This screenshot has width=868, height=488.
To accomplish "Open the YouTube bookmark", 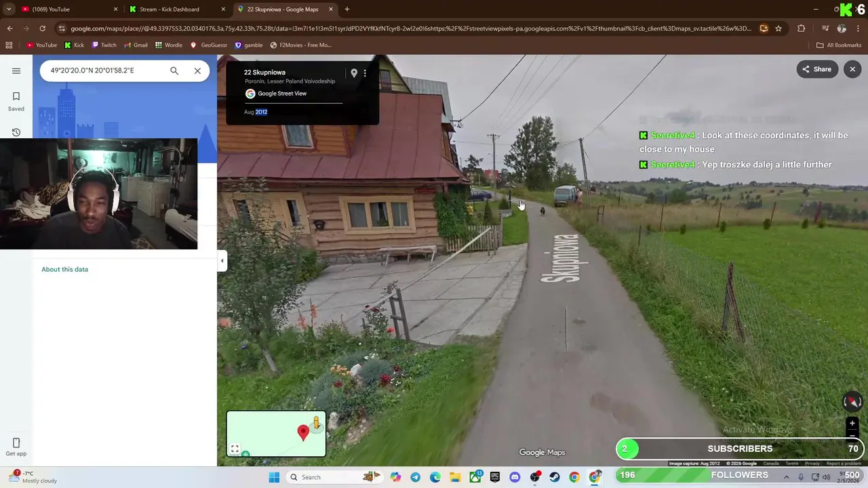I will pos(41,45).
